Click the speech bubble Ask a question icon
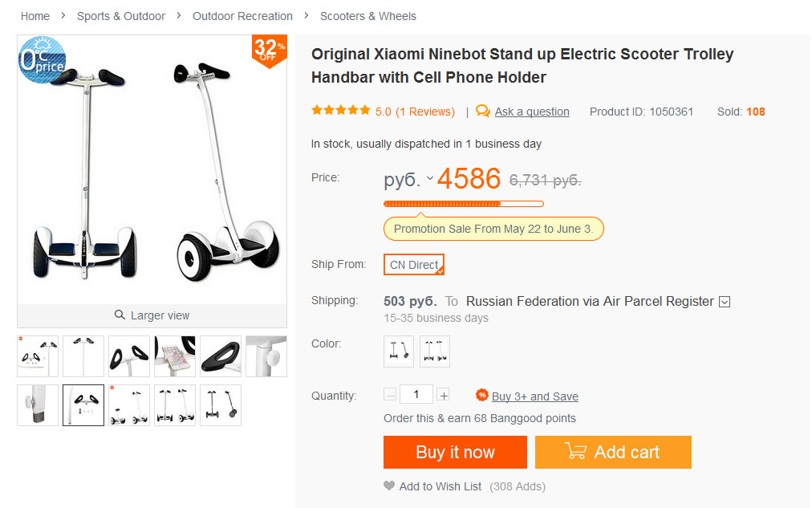The width and height of the screenshot is (812, 508). pos(483,112)
